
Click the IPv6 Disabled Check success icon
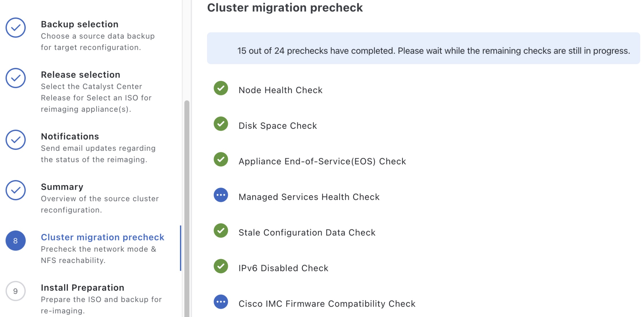221,266
